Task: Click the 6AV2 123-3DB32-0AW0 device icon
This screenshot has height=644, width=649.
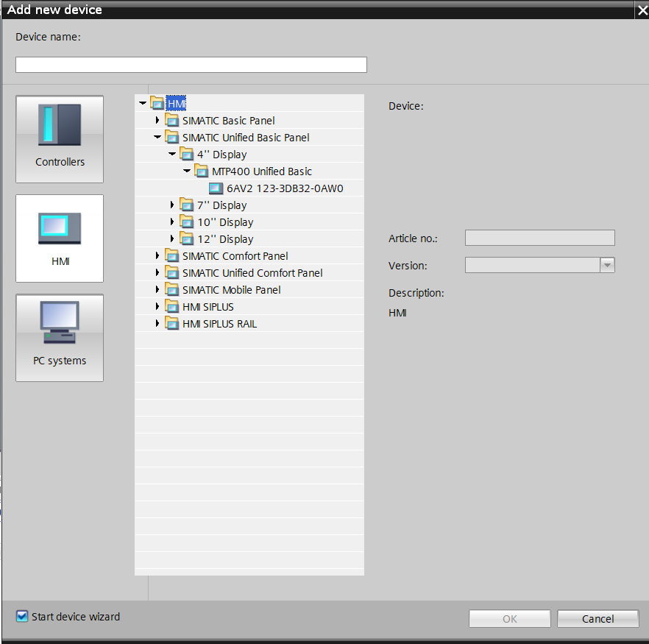Action: (216, 188)
